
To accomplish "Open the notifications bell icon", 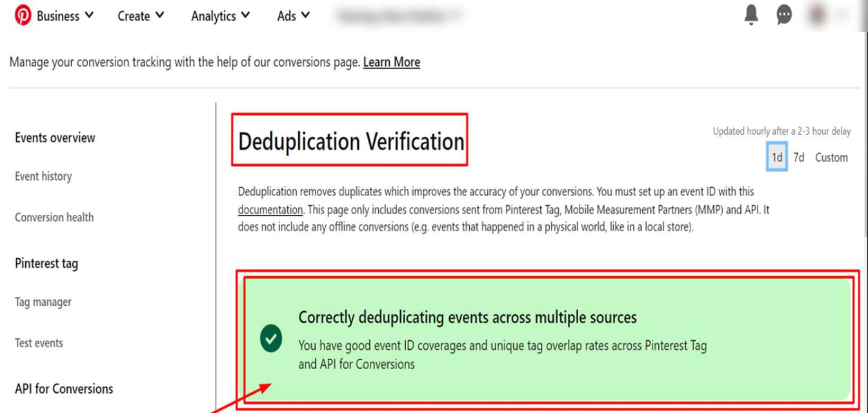I will (x=751, y=15).
